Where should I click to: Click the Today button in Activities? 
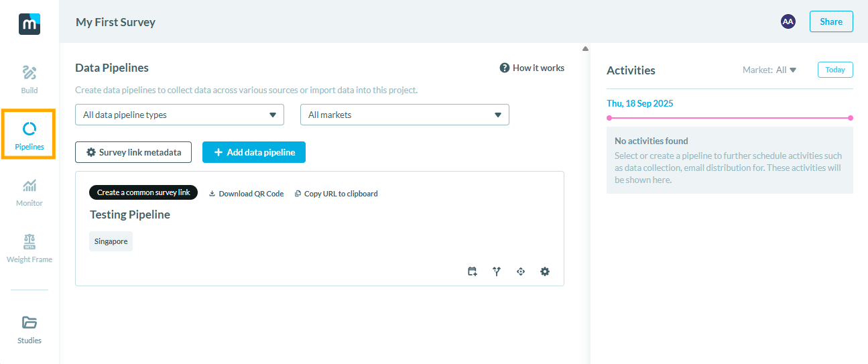(835, 70)
